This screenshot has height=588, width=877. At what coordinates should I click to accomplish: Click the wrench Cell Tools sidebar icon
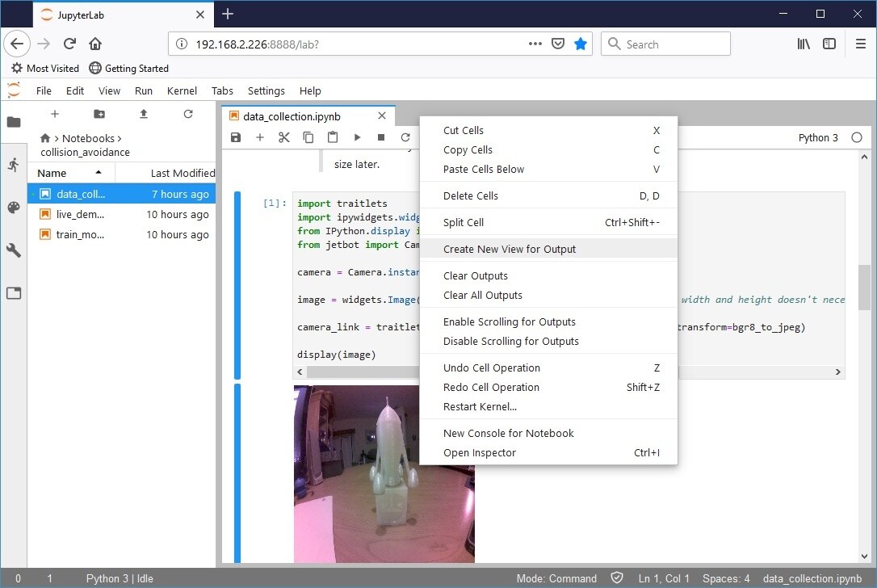point(14,250)
